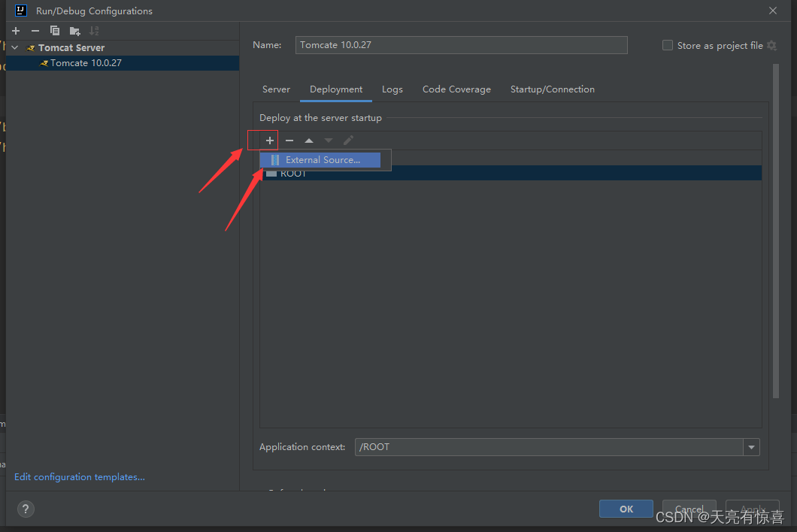797x532 pixels.
Task: Open Application context dropdown arrow
Action: 751,447
